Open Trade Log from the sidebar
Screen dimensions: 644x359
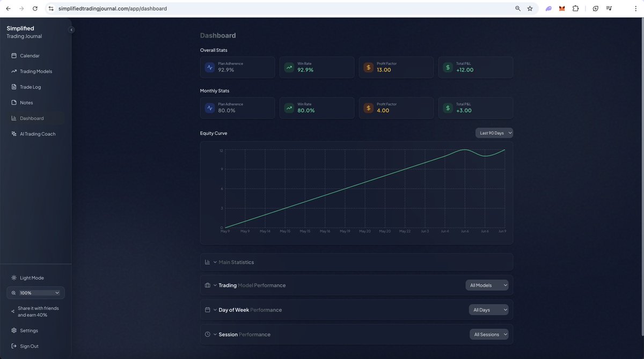pos(35,87)
